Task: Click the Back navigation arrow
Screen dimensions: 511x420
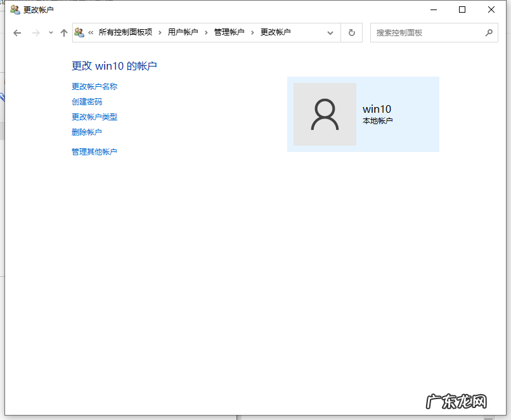Action: [x=17, y=32]
